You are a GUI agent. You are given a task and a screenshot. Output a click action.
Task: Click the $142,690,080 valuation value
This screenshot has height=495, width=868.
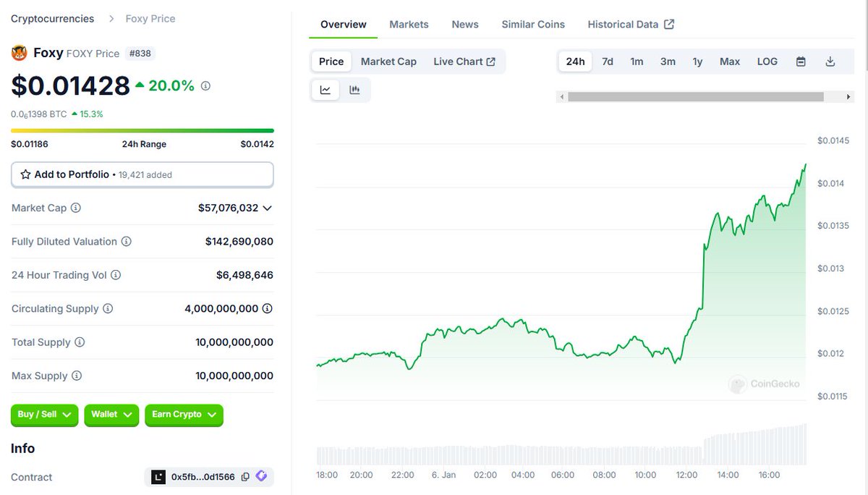tap(239, 242)
